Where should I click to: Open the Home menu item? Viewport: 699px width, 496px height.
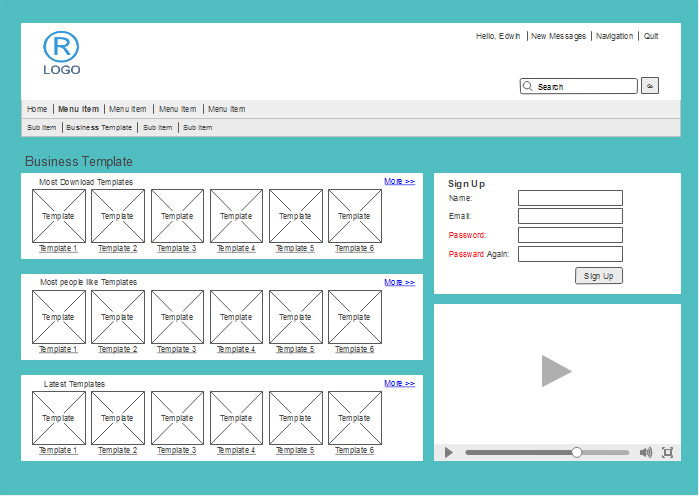pos(37,109)
